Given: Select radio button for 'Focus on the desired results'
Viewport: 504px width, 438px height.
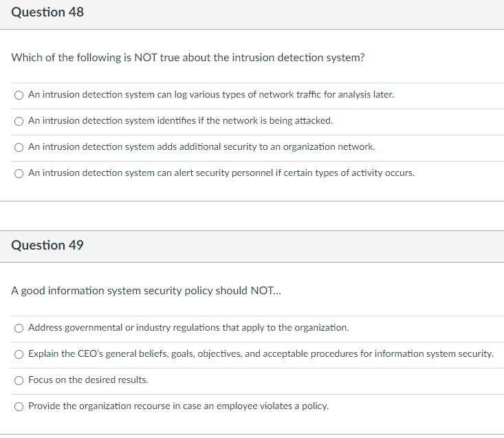Looking at the screenshot, I should [19, 380].
